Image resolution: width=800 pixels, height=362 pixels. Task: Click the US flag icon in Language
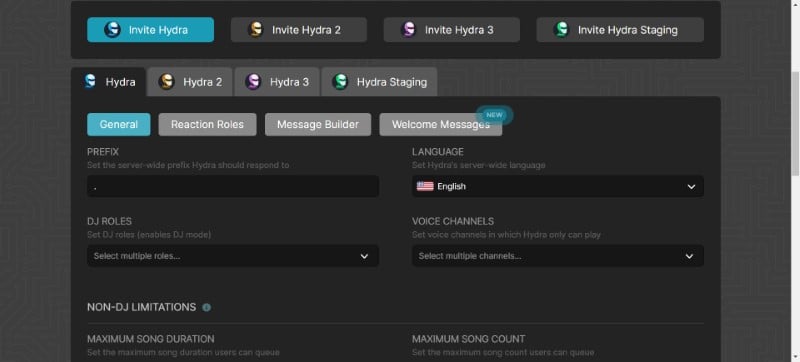click(x=425, y=186)
